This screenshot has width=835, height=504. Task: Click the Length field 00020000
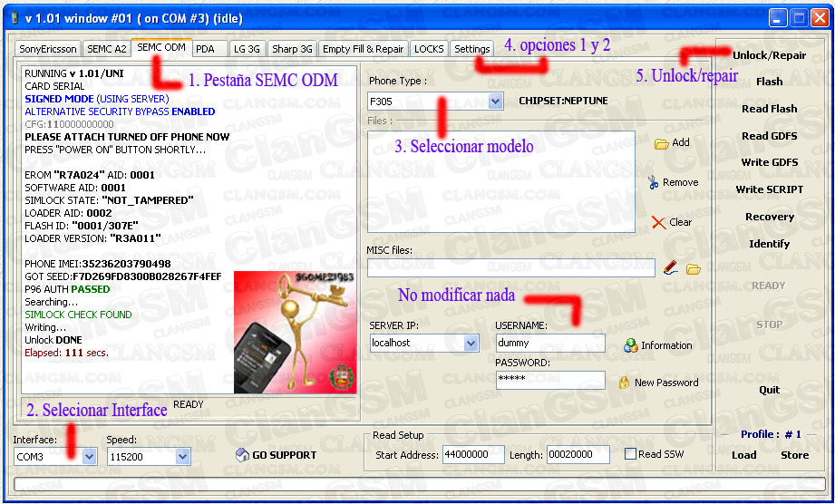click(578, 455)
